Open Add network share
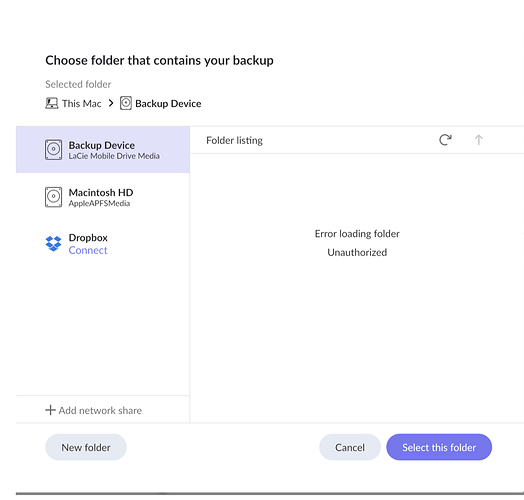Viewport: 524px width, 500px height. pyautogui.click(x=94, y=410)
